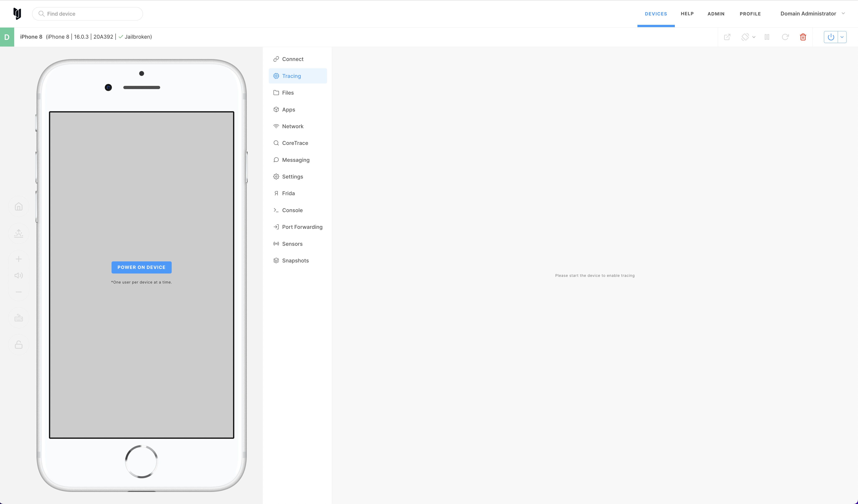Expand the power options dropdown arrow

point(842,37)
